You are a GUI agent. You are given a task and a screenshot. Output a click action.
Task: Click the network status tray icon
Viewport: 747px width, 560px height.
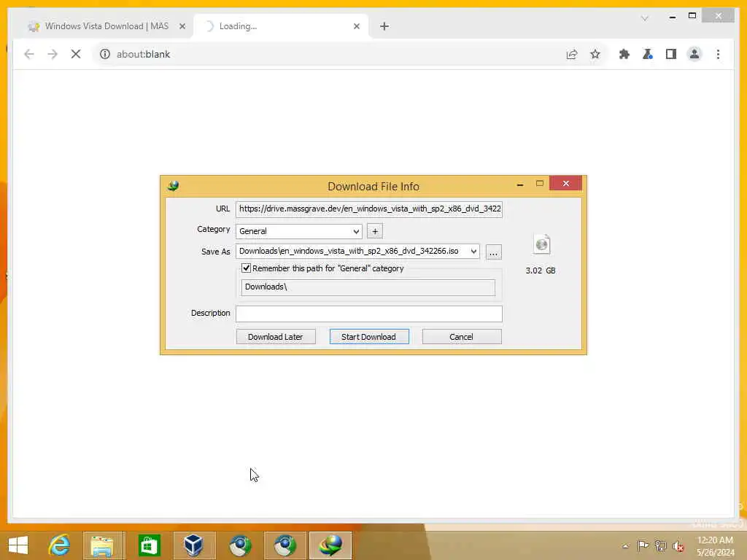click(661, 545)
